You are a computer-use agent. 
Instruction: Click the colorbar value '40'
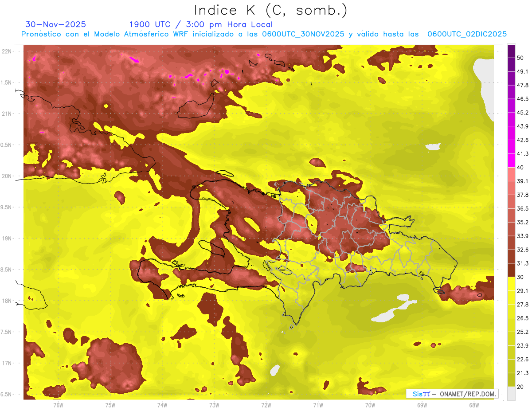pos(520,168)
